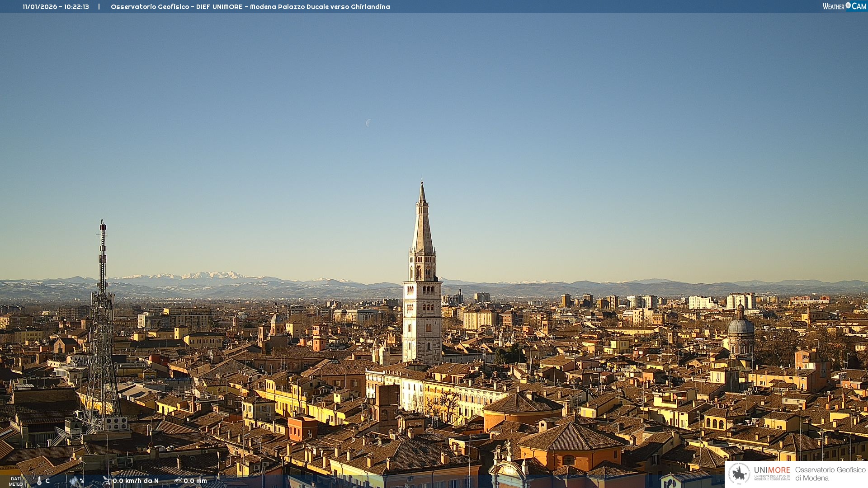The height and width of the screenshot is (488, 868).
Task: Click the UNIMORE wordmark
Action: coord(772,470)
